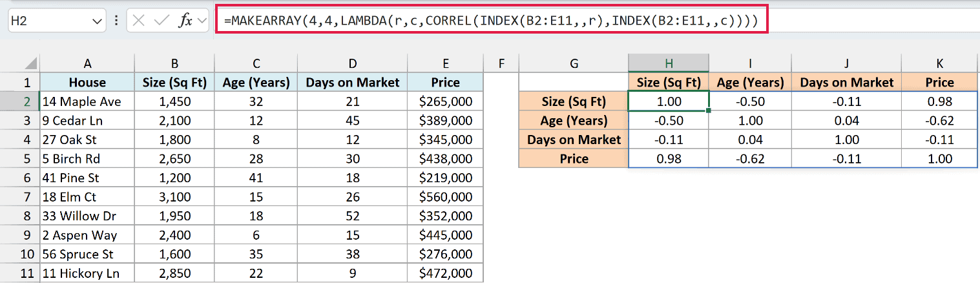This screenshot has height=283, width=980.
Task: Click correlation value 0.98 in column K
Action: pyautogui.click(x=939, y=101)
